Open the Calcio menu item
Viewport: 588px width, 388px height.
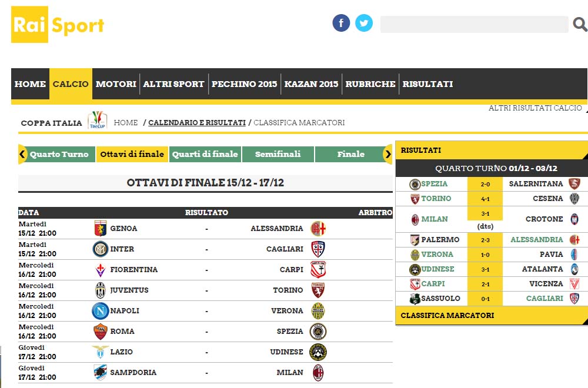click(x=71, y=84)
